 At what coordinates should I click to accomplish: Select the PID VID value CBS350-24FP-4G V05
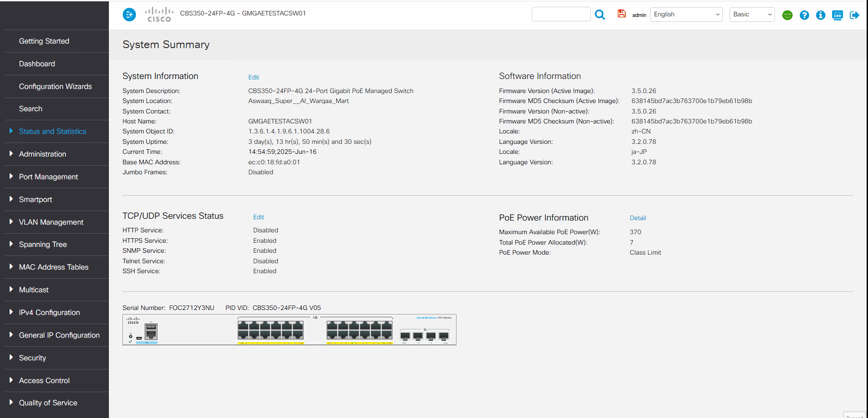pyautogui.click(x=287, y=308)
